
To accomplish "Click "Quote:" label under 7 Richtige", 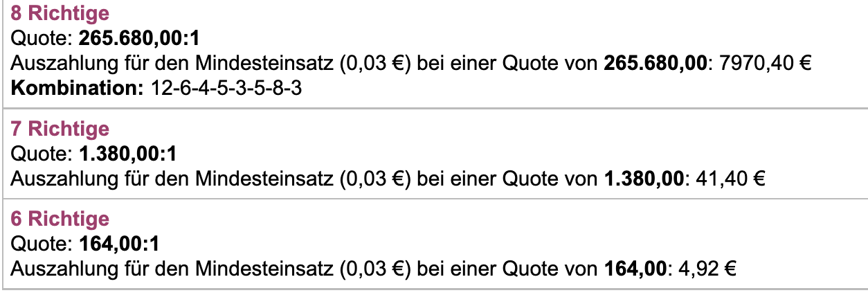I will pos(42,153).
